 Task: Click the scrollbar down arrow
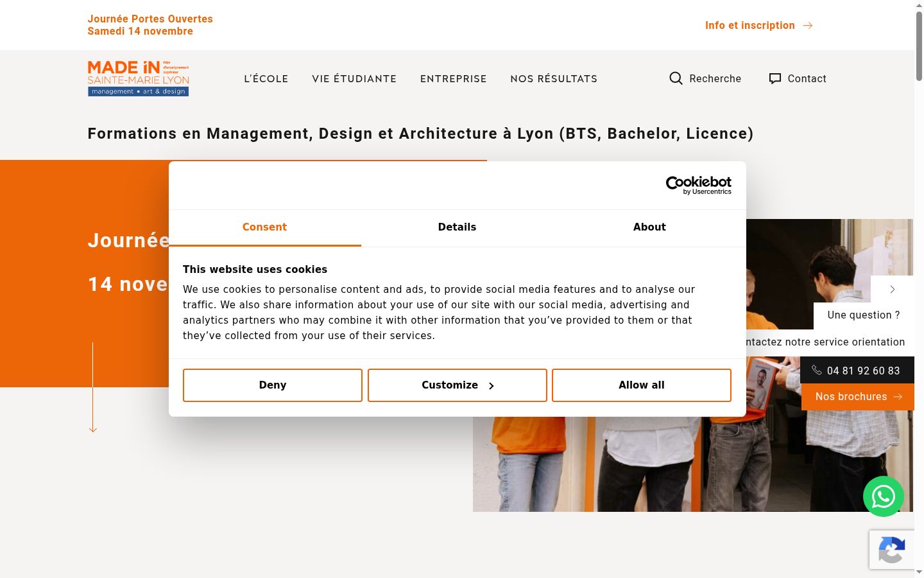coord(919,572)
